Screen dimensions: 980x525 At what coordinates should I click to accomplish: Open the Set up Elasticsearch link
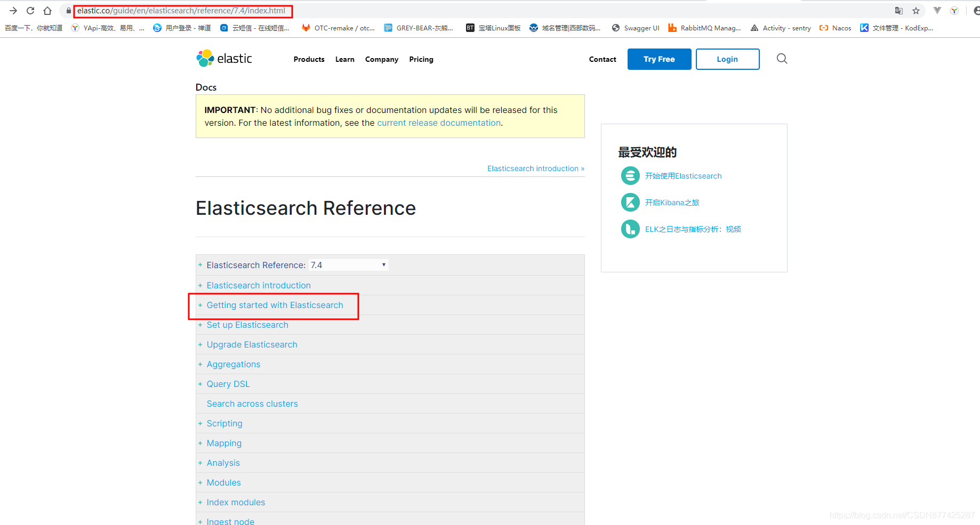click(247, 325)
